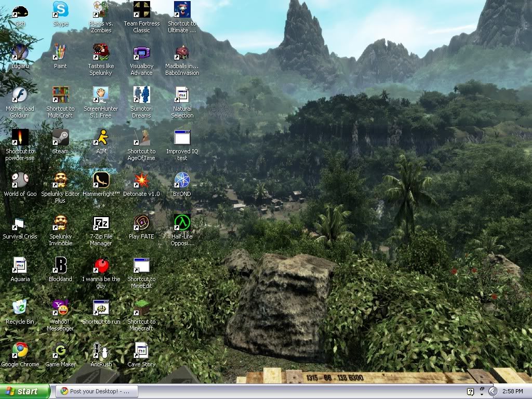Select the Google Chrome desktop icon
Image resolution: width=532 pixels, height=399 pixels.
(x=20, y=351)
